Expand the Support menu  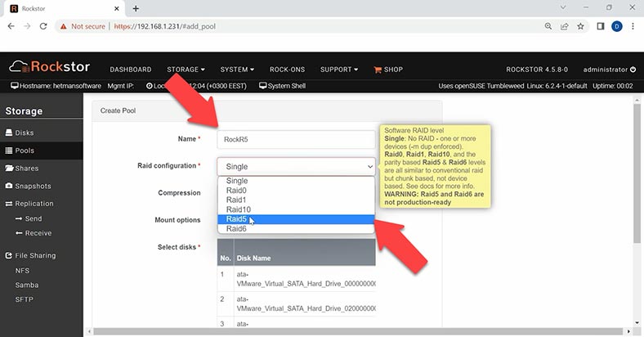[x=339, y=70]
